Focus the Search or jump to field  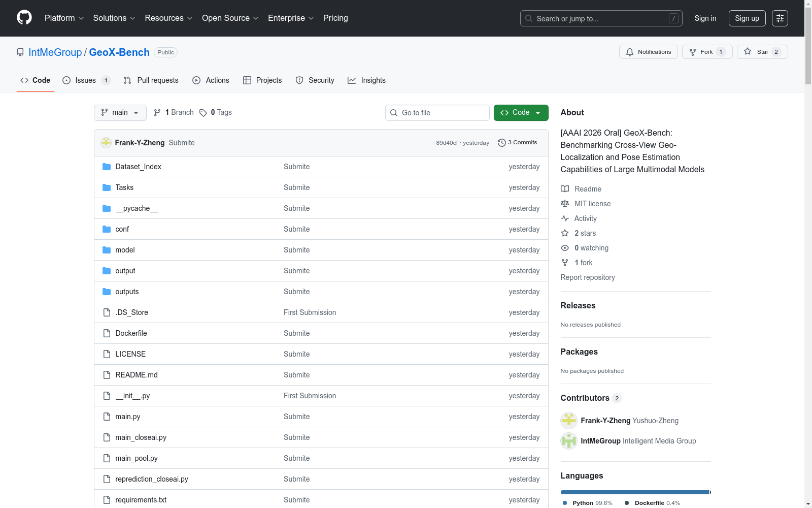(x=601, y=18)
